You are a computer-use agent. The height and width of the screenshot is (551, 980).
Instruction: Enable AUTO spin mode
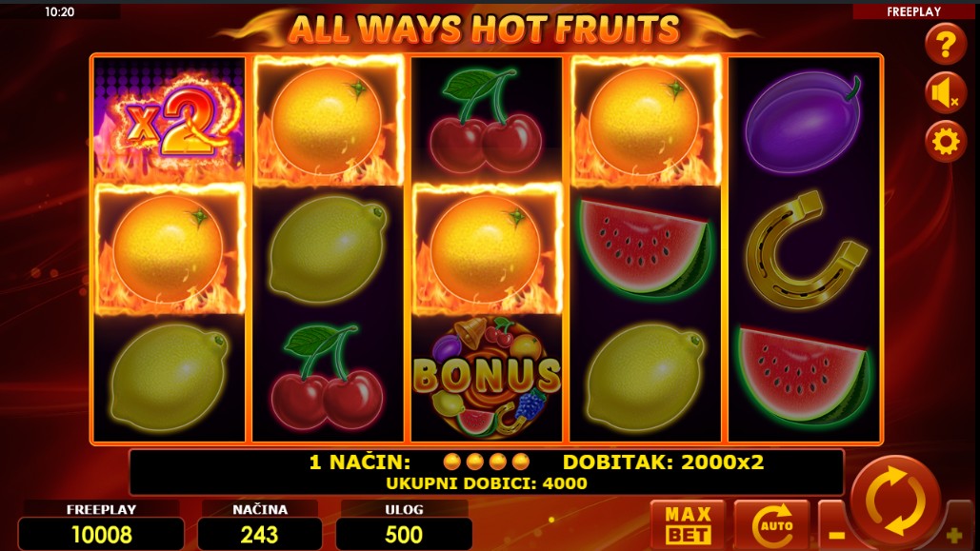click(x=771, y=524)
